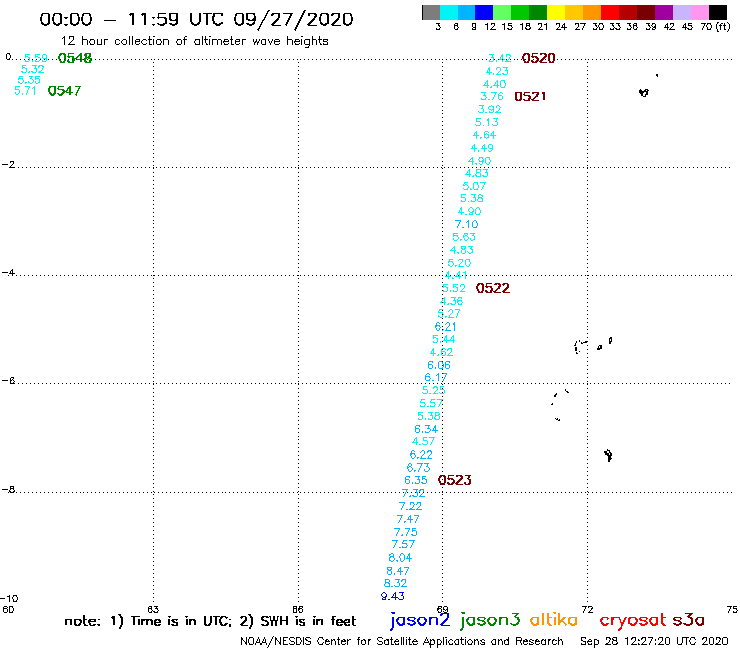Click wave height value 4.23
The image size is (740, 650).
[497, 71]
